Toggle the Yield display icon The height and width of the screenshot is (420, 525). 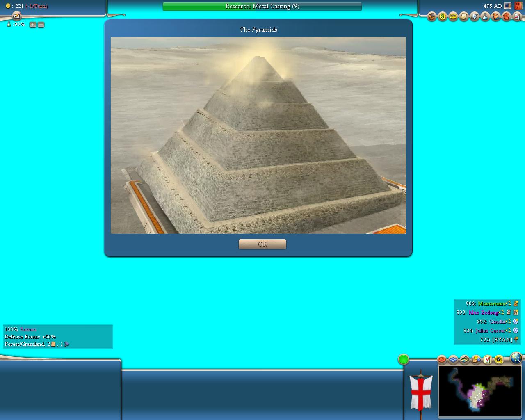(x=476, y=359)
